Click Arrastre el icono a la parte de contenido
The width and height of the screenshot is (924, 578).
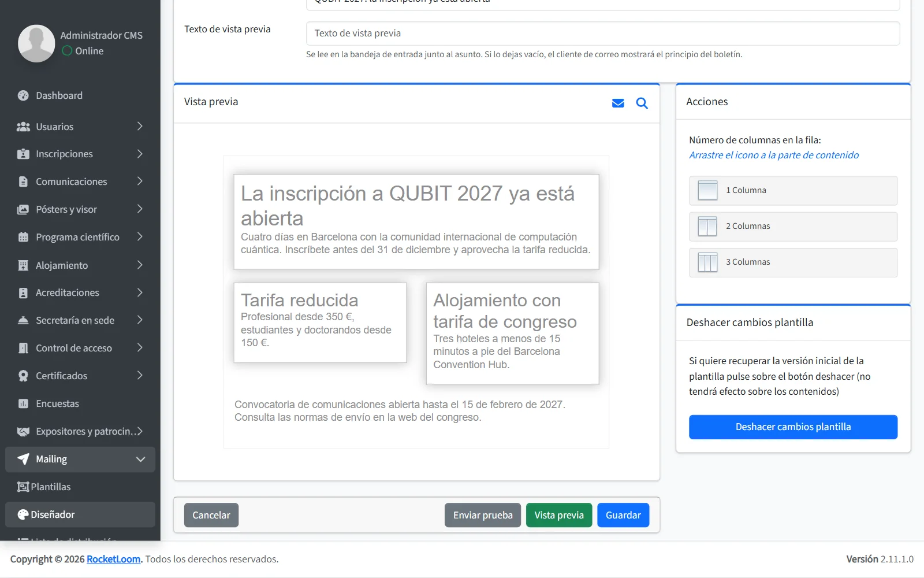click(x=774, y=155)
